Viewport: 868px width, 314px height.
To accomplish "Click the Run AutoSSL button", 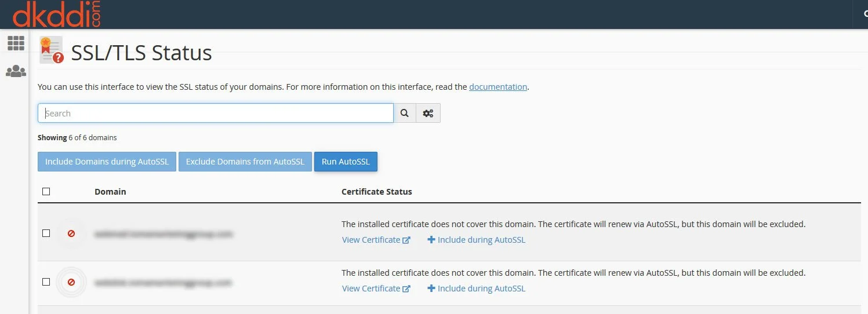I will point(346,162).
